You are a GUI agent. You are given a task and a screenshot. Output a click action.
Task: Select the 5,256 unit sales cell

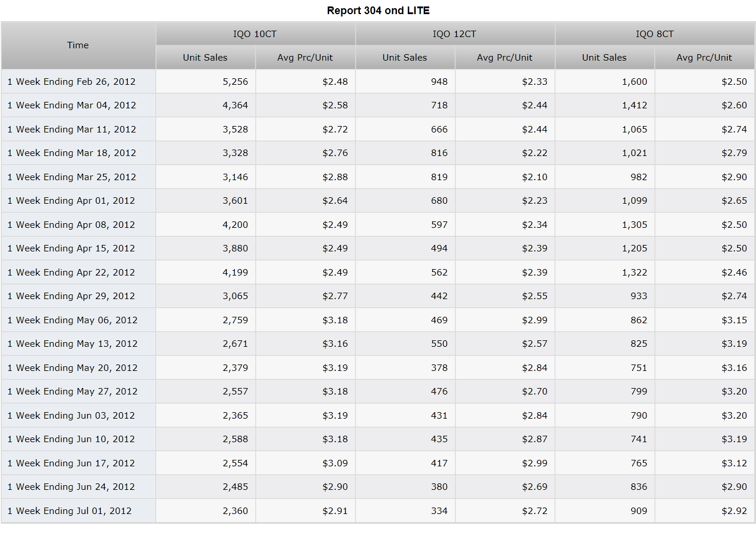click(x=205, y=82)
